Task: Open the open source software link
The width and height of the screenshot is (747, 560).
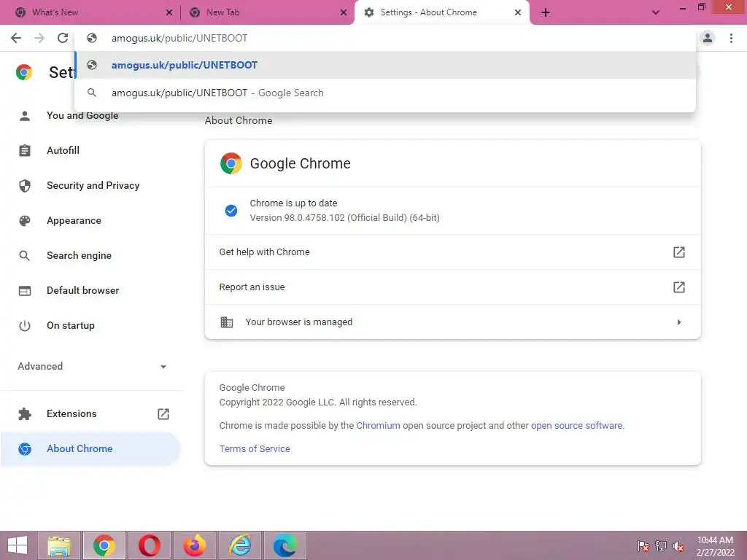Action: (576, 426)
